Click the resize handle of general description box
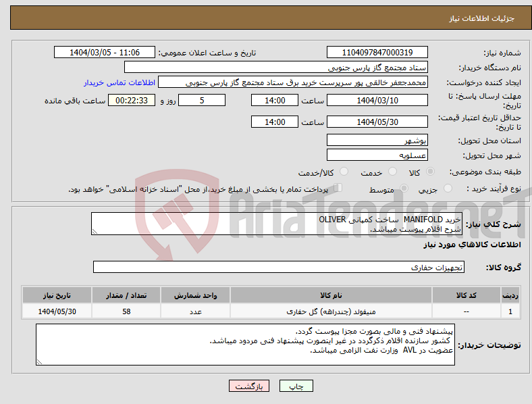 point(95,232)
